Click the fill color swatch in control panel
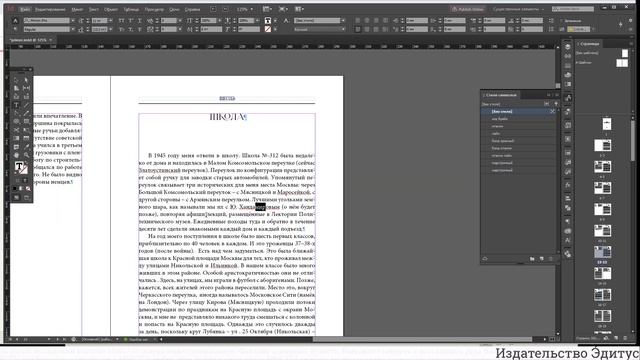Viewport: 640px width, 360px height. [268, 21]
